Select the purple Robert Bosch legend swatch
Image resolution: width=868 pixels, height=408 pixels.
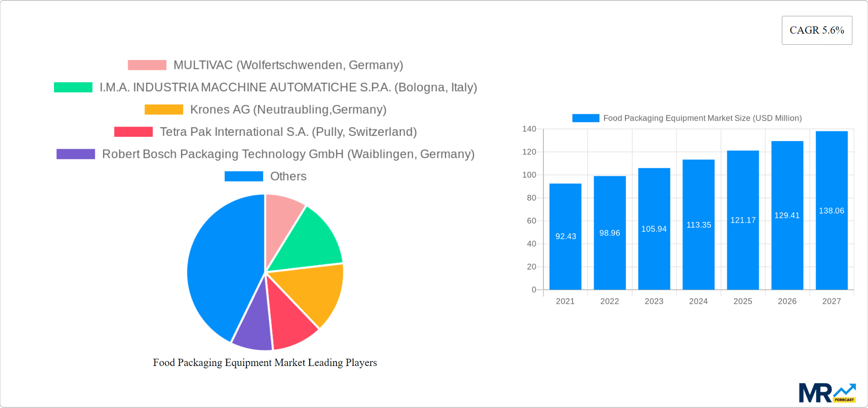75,154
